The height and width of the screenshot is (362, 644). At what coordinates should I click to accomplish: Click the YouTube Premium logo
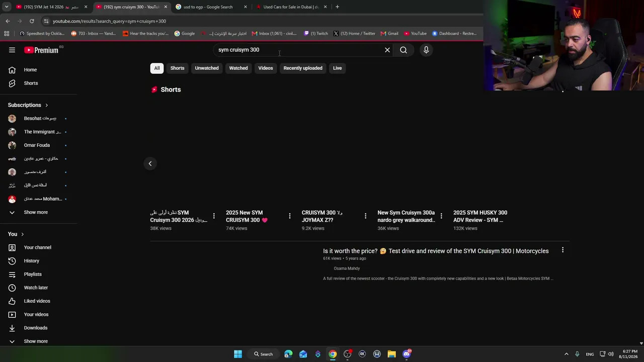[x=42, y=50]
